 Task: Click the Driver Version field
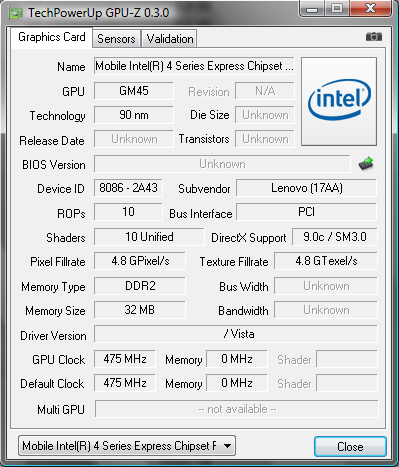point(236,334)
